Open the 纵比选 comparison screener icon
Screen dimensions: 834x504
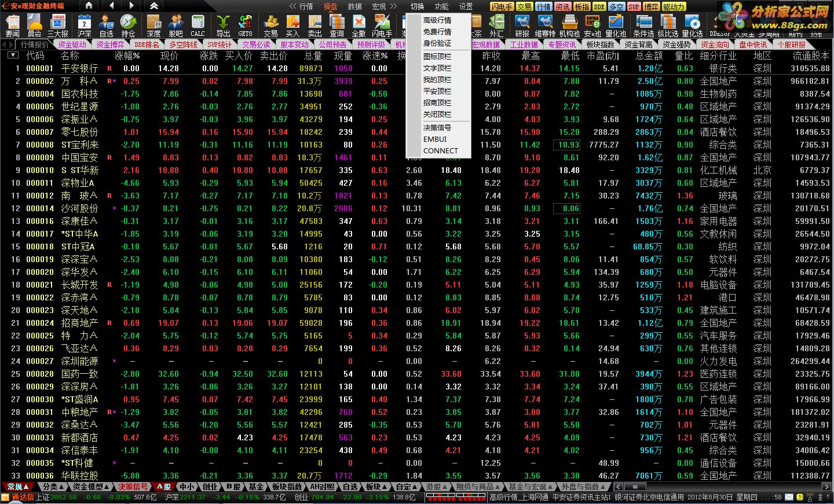(668, 26)
